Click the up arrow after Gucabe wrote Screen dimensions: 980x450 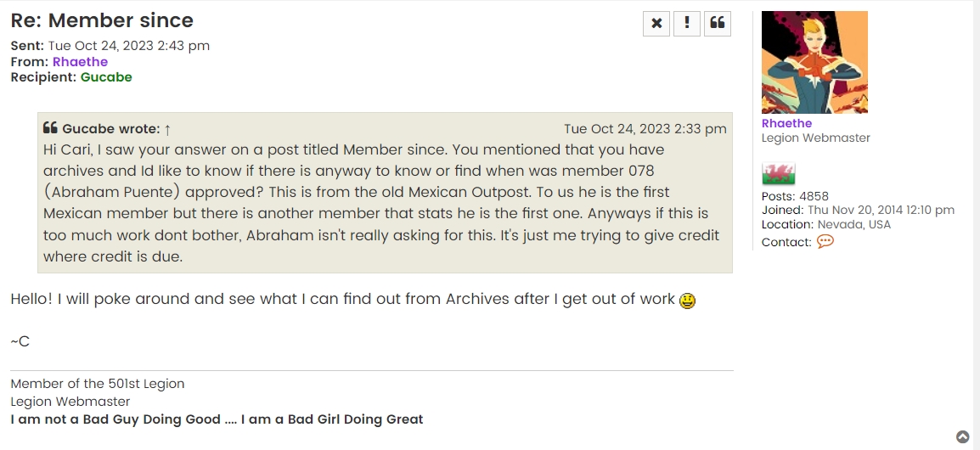(x=167, y=129)
